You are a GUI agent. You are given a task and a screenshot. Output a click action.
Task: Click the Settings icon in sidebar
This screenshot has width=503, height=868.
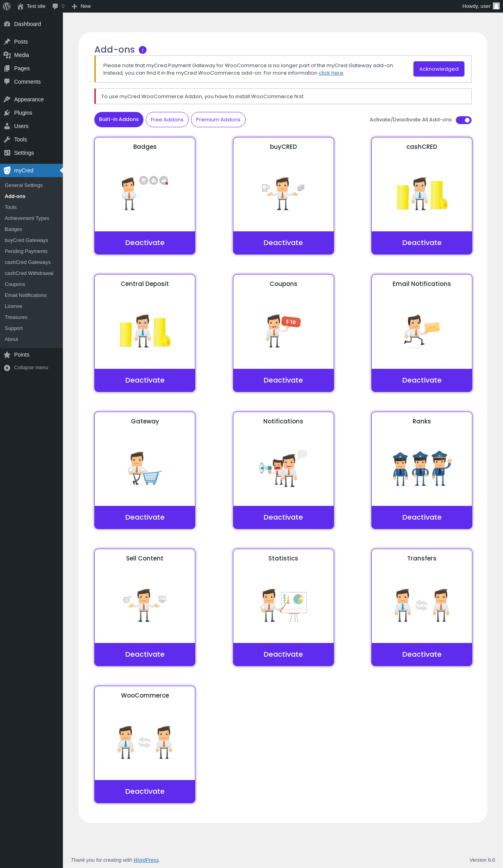pos(7,153)
